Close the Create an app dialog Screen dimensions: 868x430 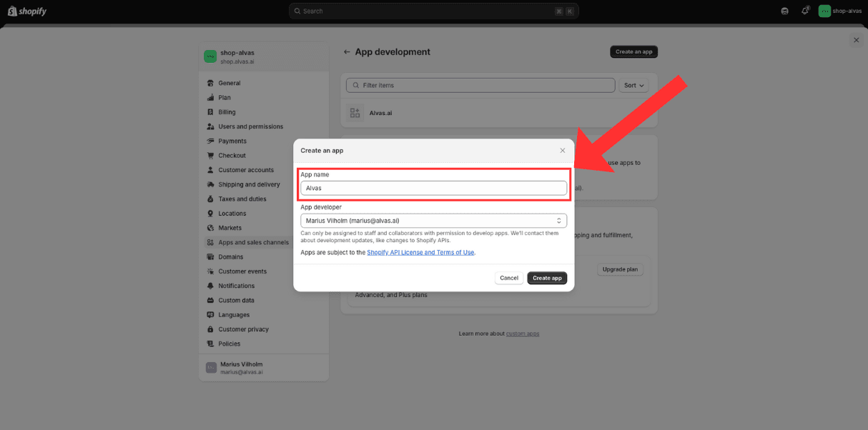[563, 150]
